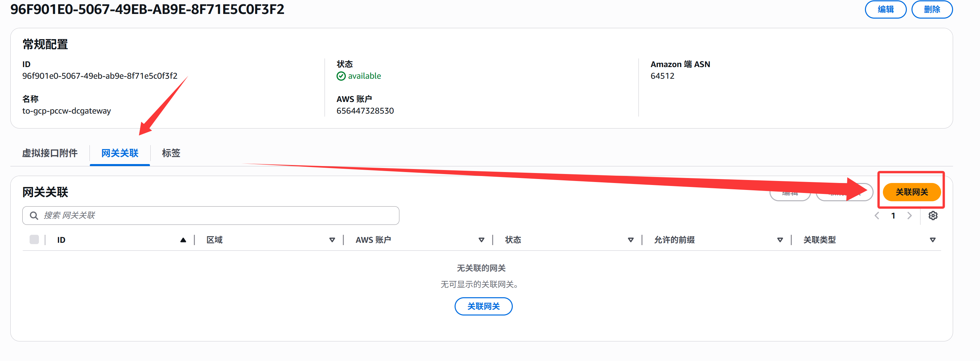Screen dimensions: 980x361
Task: Sort ascending by ID column arrow
Action: point(183,240)
